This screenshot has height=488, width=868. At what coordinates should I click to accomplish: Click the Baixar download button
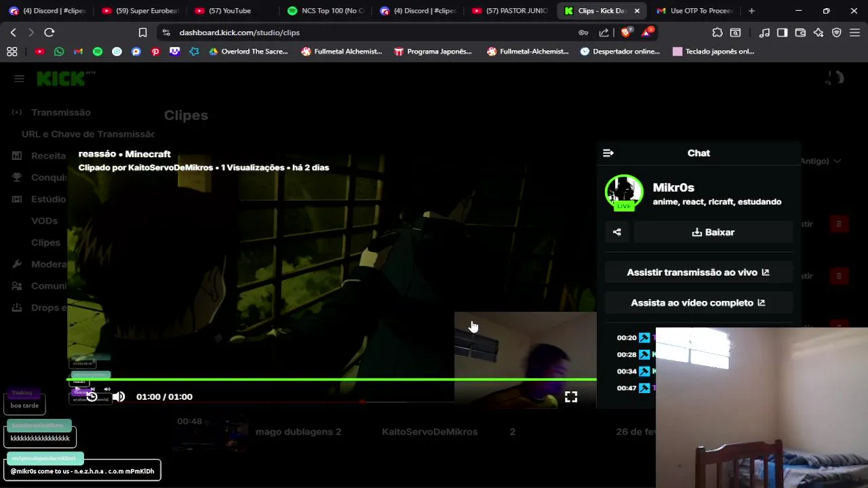pyautogui.click(x=713, y=232)
